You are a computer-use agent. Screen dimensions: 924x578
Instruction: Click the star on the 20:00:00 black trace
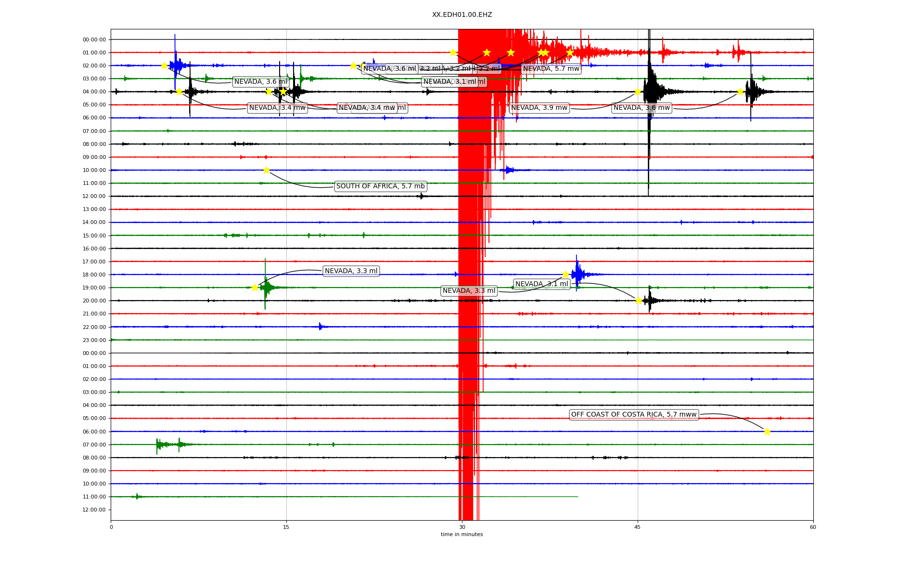click(x=639, y=301)
